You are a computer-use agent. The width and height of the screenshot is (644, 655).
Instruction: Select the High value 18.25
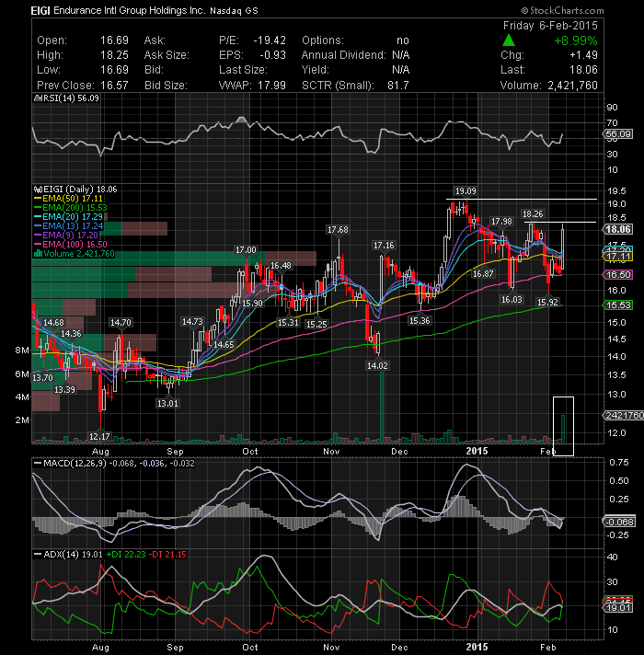(x=114, y=55)
